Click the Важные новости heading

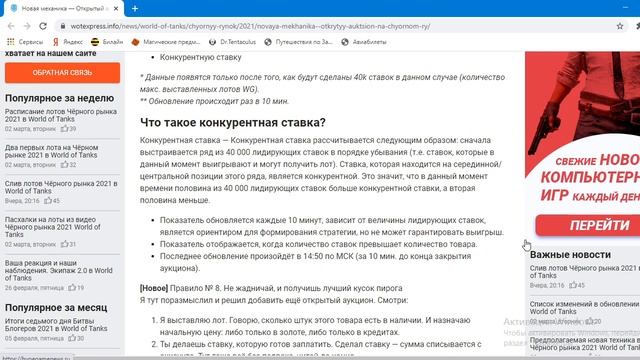(570, 254)
